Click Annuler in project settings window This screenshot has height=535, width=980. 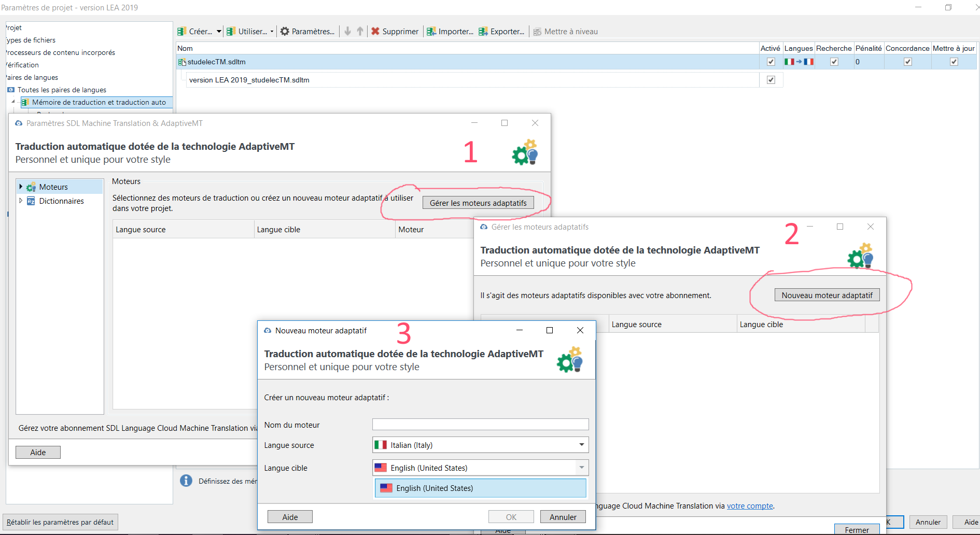928,522
